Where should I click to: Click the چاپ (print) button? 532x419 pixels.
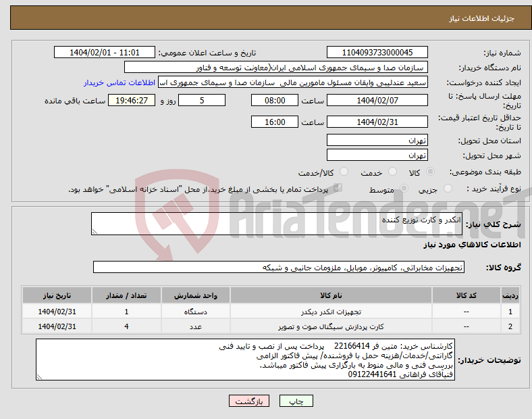pos(296,401)
